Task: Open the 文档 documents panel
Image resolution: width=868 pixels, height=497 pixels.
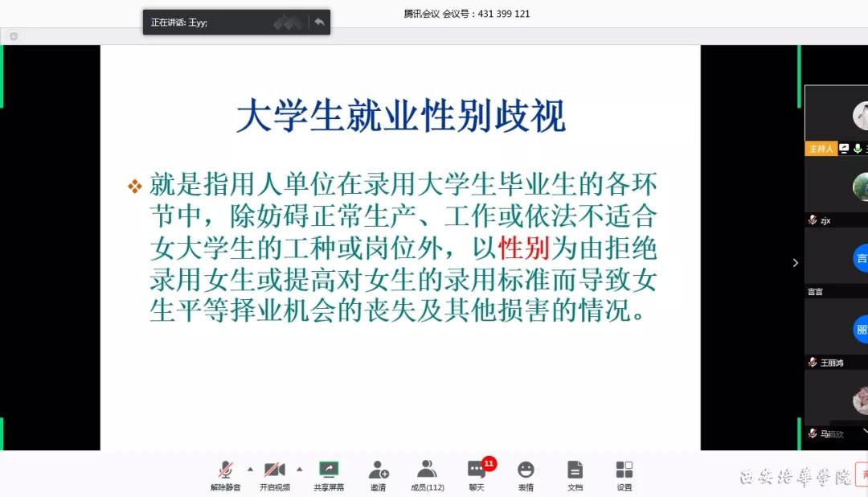Action: [x=575, y=474]
